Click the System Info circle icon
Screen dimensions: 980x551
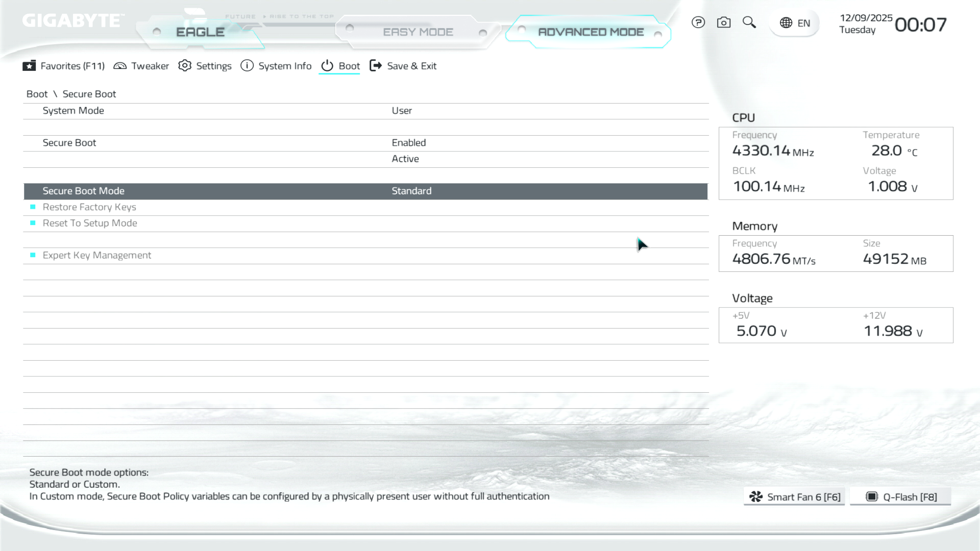tap(247, 66)
